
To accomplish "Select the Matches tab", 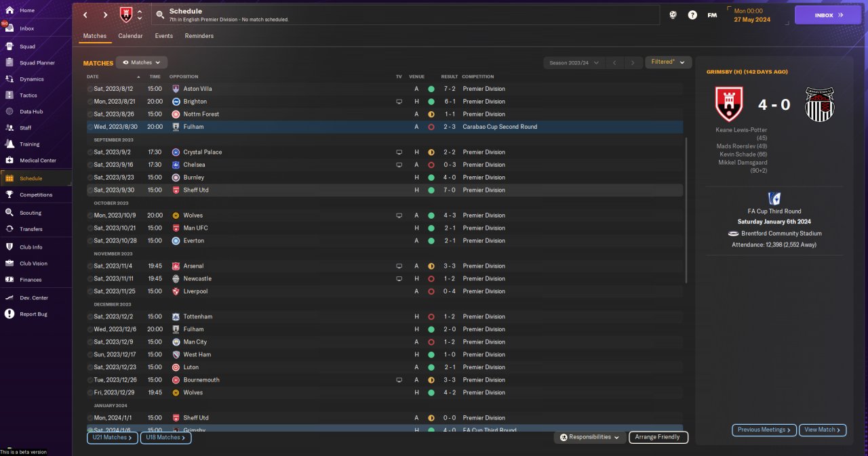I will pos(95,36).
